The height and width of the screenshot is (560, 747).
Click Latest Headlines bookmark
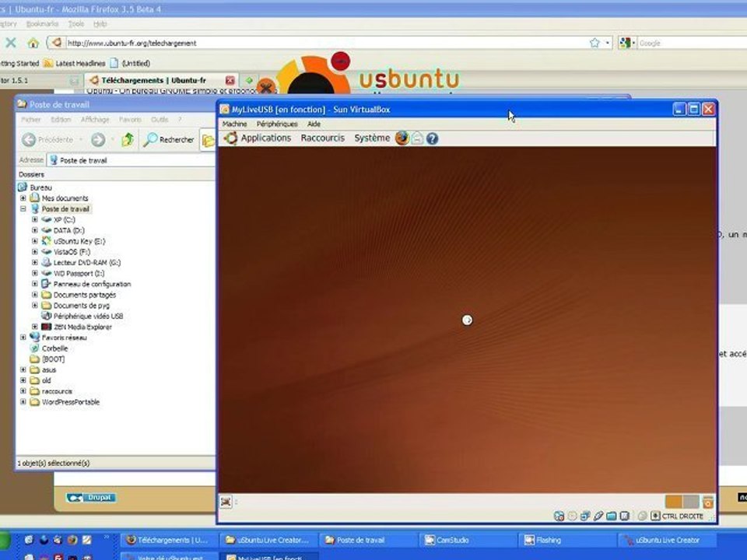(75, 63)
